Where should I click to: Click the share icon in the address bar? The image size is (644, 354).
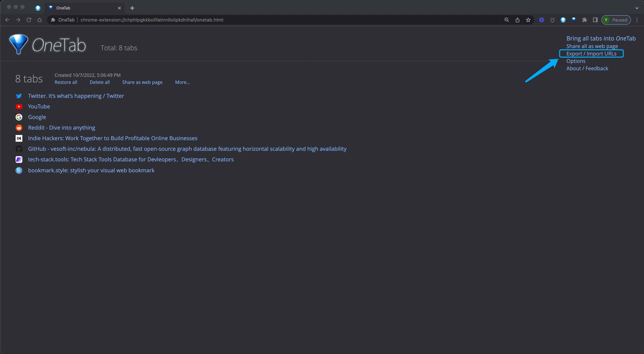[x=517, y=20]
